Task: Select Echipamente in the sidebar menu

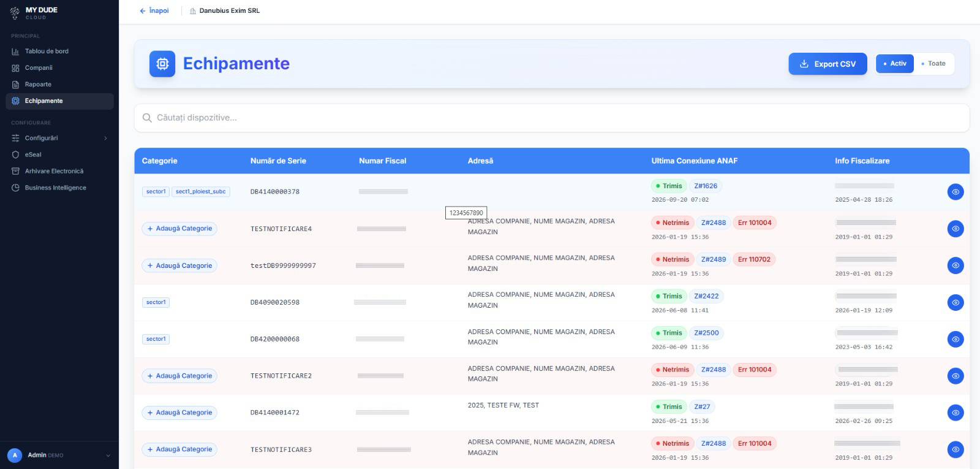Action: pos(59,101)
